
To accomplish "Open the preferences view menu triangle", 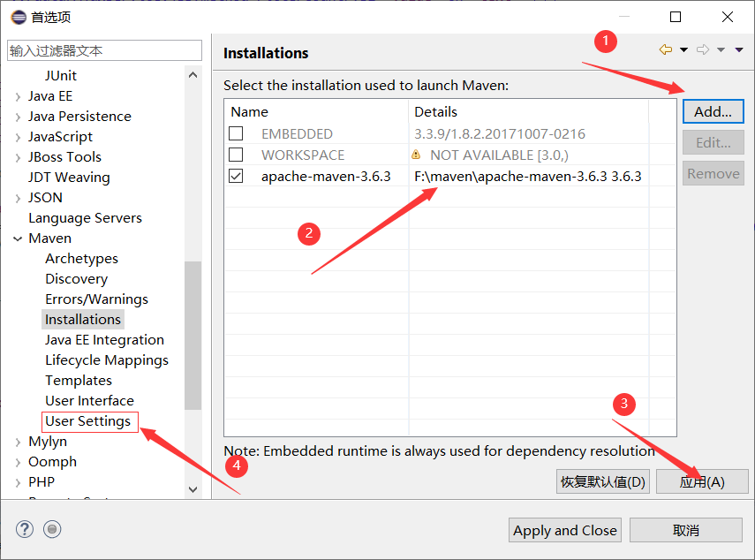I will [739, 49].
